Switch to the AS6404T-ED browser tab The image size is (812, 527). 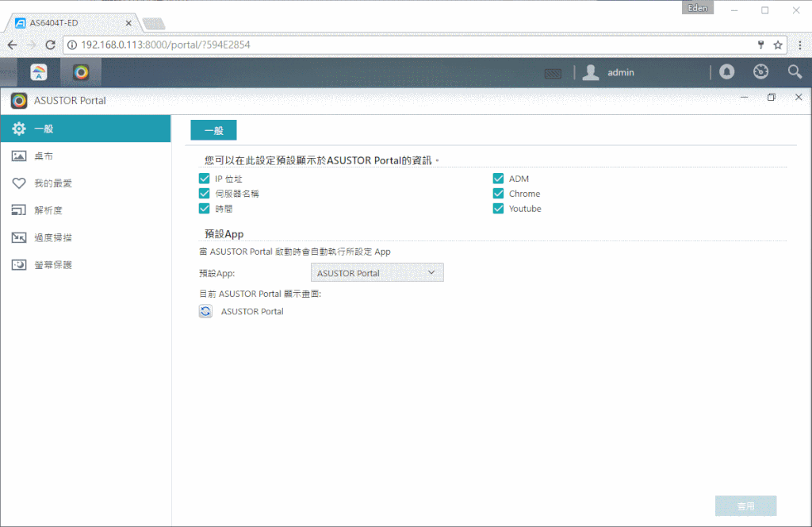(x=72, y=23)
